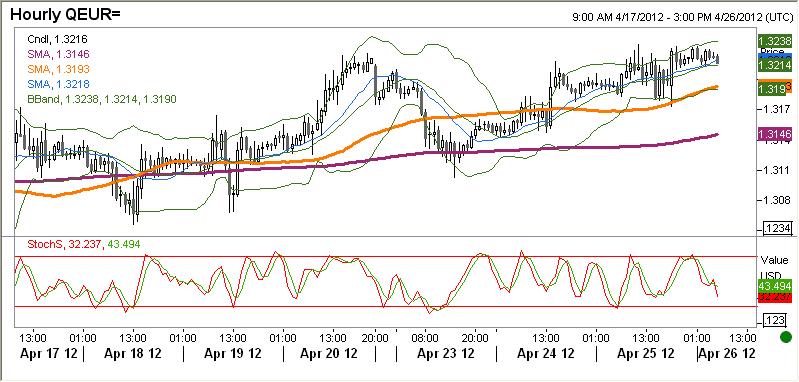Click the 'Apr 19 12' date label
The width and height of the screenshot is (799, 382).
(x=233, y=353)
